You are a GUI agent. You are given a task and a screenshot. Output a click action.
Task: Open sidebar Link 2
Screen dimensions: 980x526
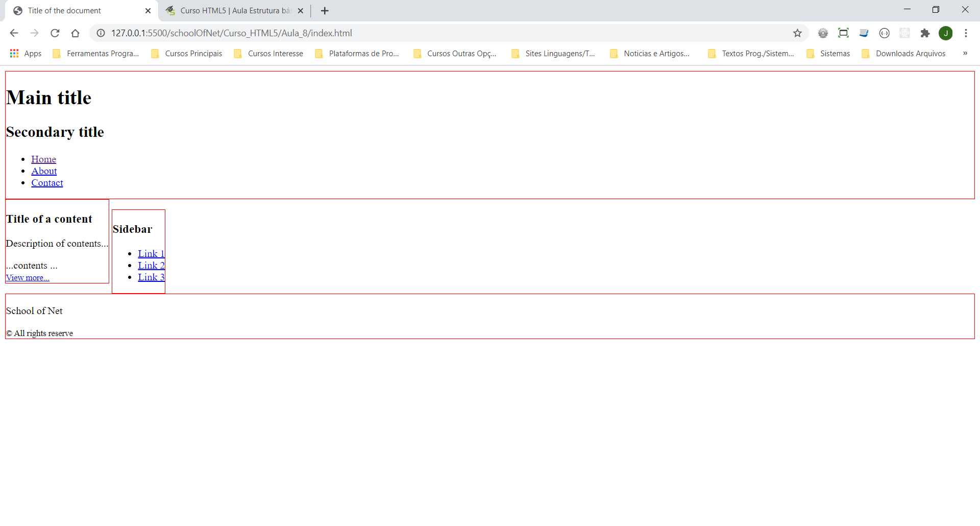click(151, 266)
